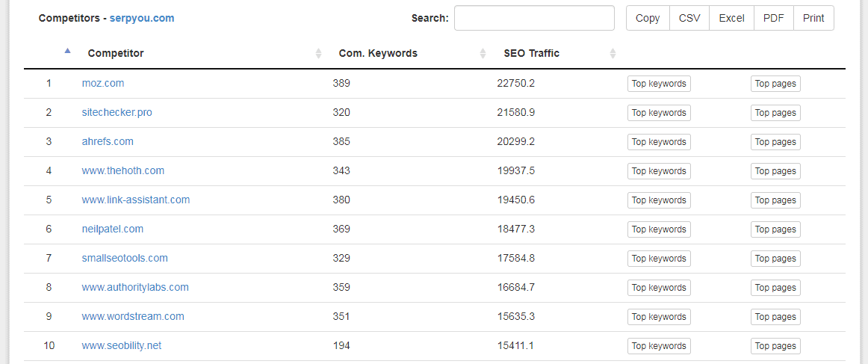The image size is (868, 364).
Task: Export table as PDF
Action: point(774,18)
